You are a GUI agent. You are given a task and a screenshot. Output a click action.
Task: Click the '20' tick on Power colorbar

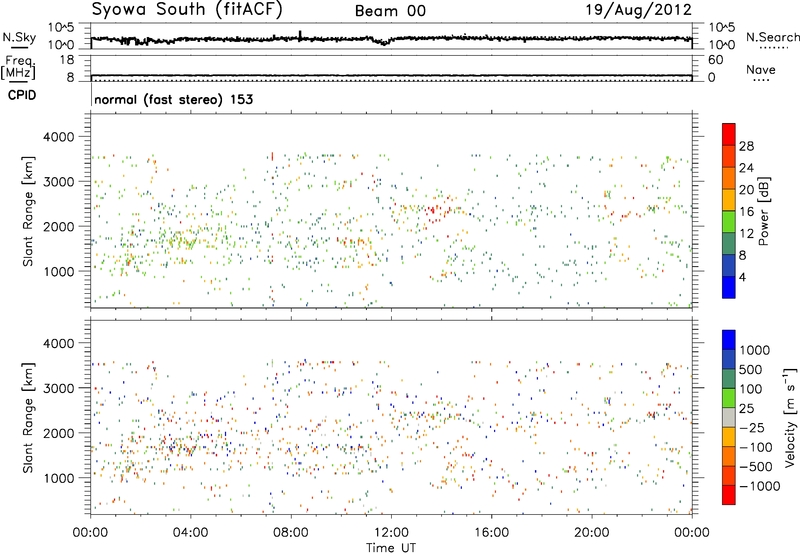(746, 190)
